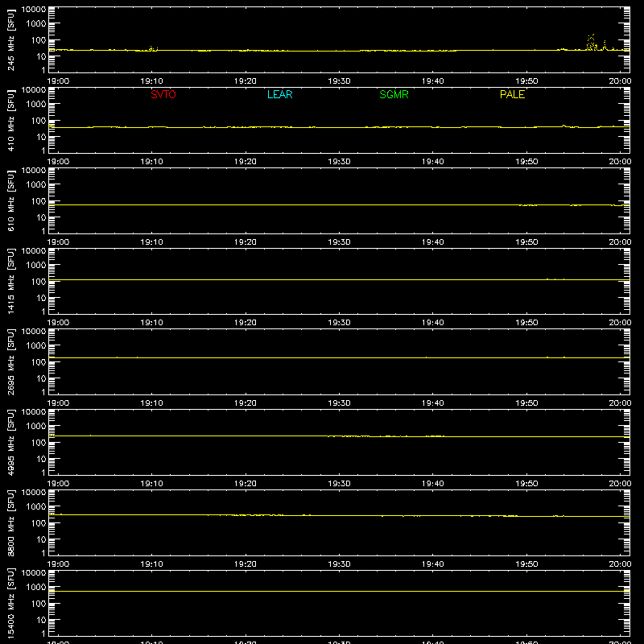Click the 19:50 label under the 410 MHz plot
The image size is (644, 644).
[526, 162]
